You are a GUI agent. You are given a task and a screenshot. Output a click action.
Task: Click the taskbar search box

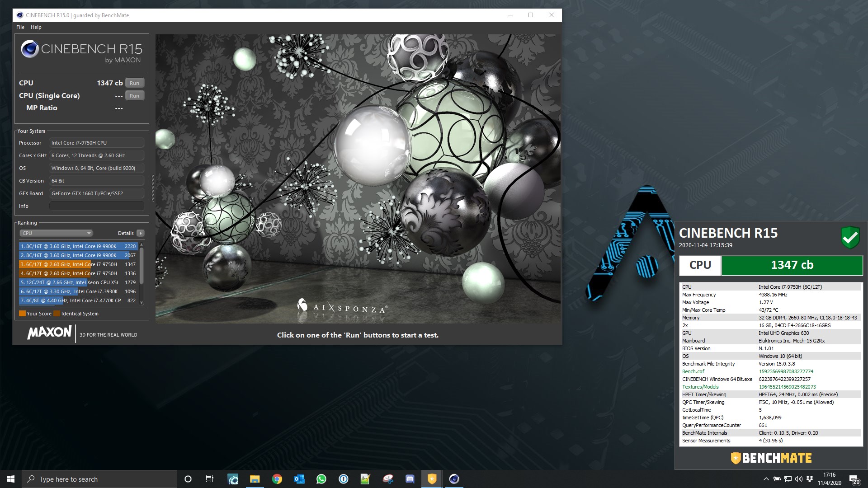[x=99, y=479]
